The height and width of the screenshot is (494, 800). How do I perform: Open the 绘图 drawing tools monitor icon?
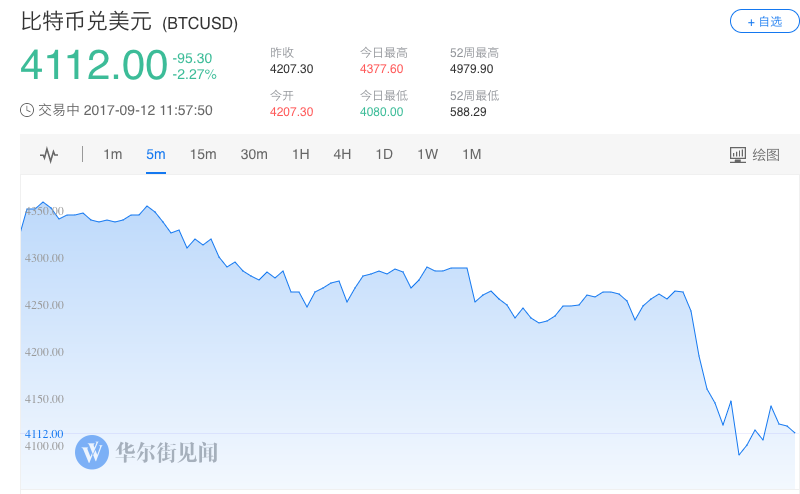tap(738, 154)
